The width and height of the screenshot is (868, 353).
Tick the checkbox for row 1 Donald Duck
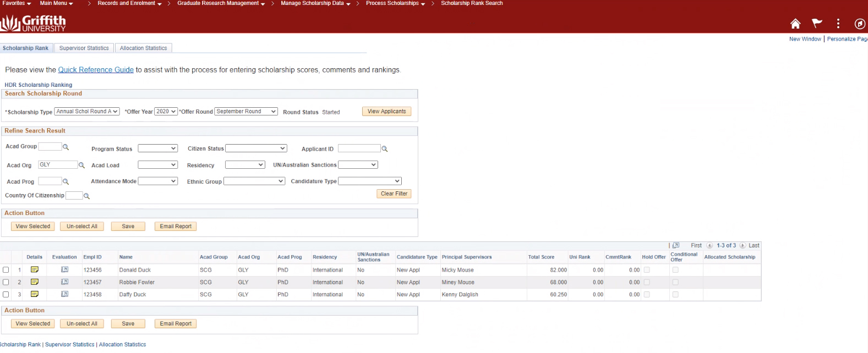(x=6, y=270)
